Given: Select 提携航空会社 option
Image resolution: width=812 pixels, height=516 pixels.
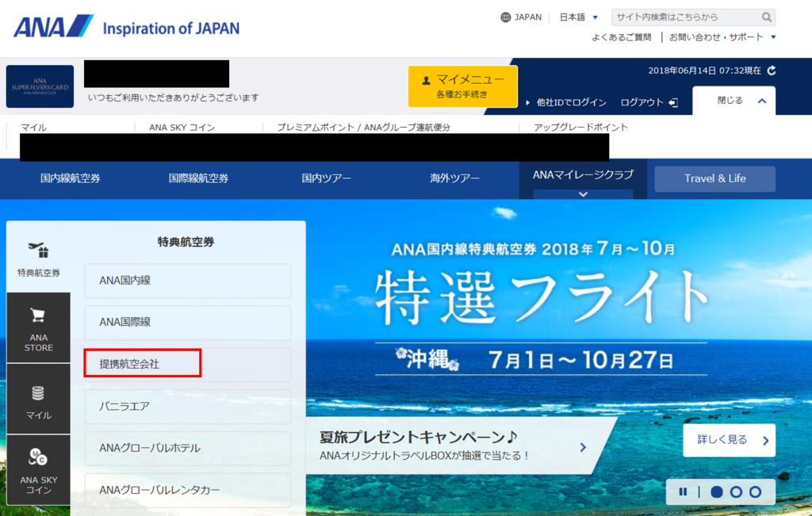Looking at the screenshot, I should pyautogui.click(x=187, y=365).
